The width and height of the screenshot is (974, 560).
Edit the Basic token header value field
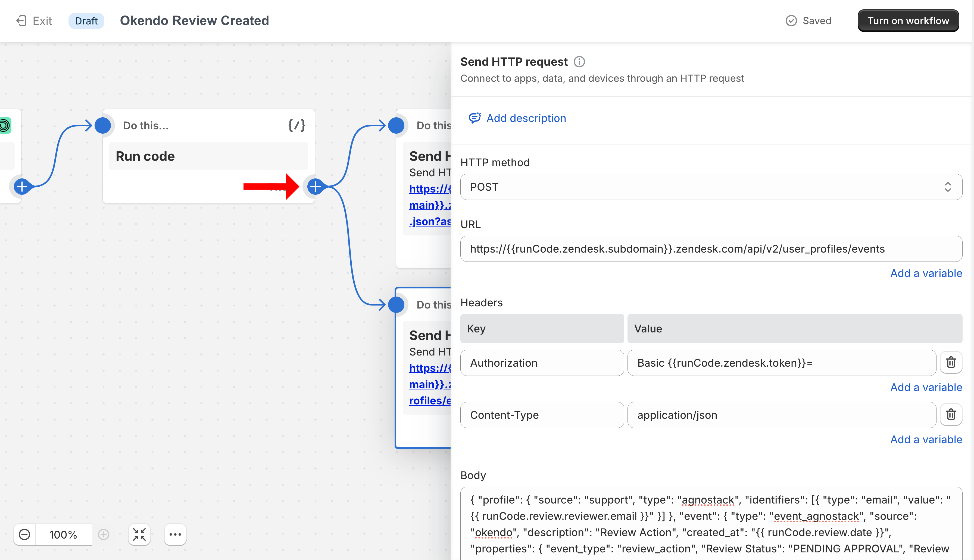pos(782,363)
